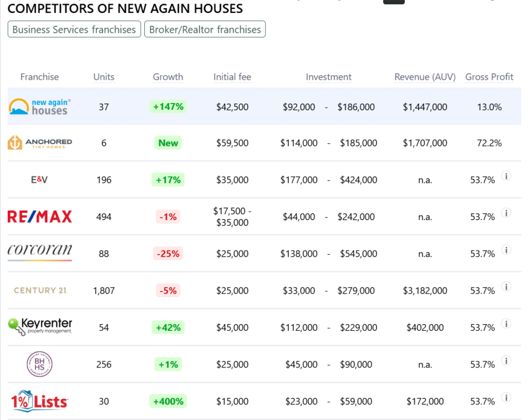Click the -1% growth badge for RE/MAX
Screen dimensions: 528x420
click(168, 217)
